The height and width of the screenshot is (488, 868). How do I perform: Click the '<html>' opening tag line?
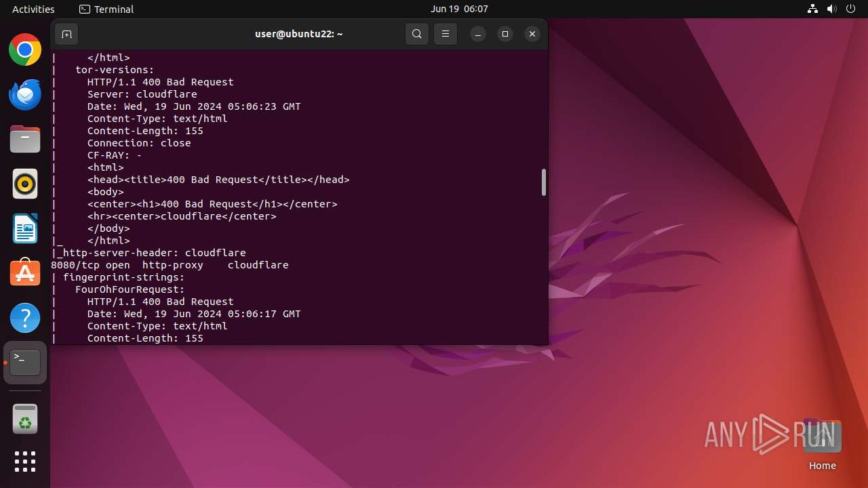point(106,167)
